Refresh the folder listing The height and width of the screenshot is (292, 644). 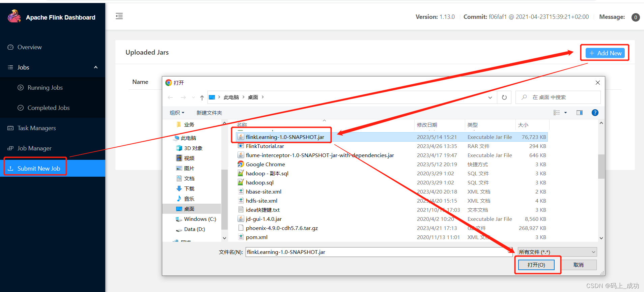click(504, 97)
